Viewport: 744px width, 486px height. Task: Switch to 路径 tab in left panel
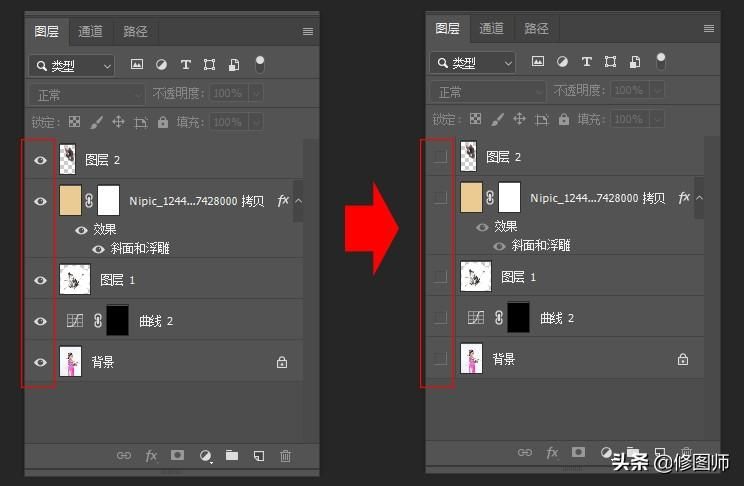coord(135,31)
